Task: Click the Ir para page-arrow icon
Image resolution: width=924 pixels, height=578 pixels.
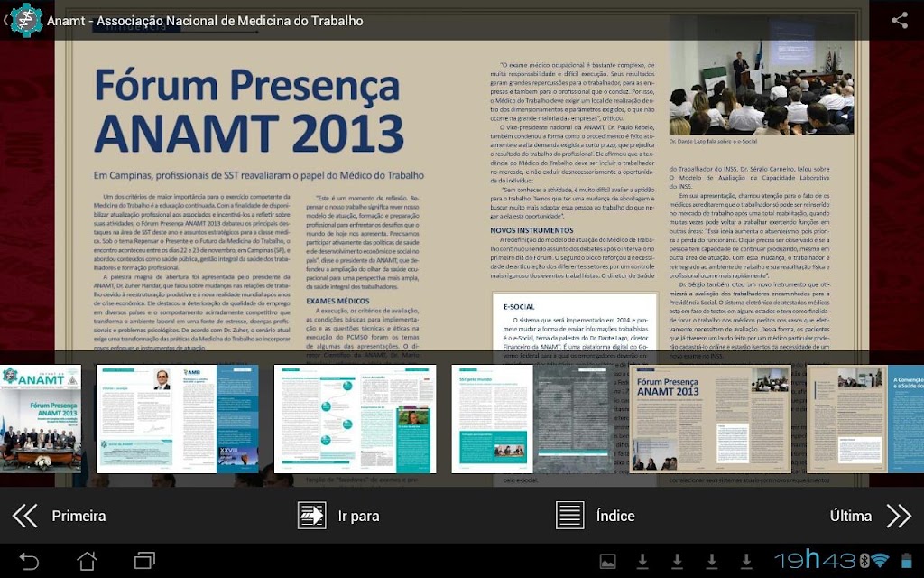Action: point(311,516)
